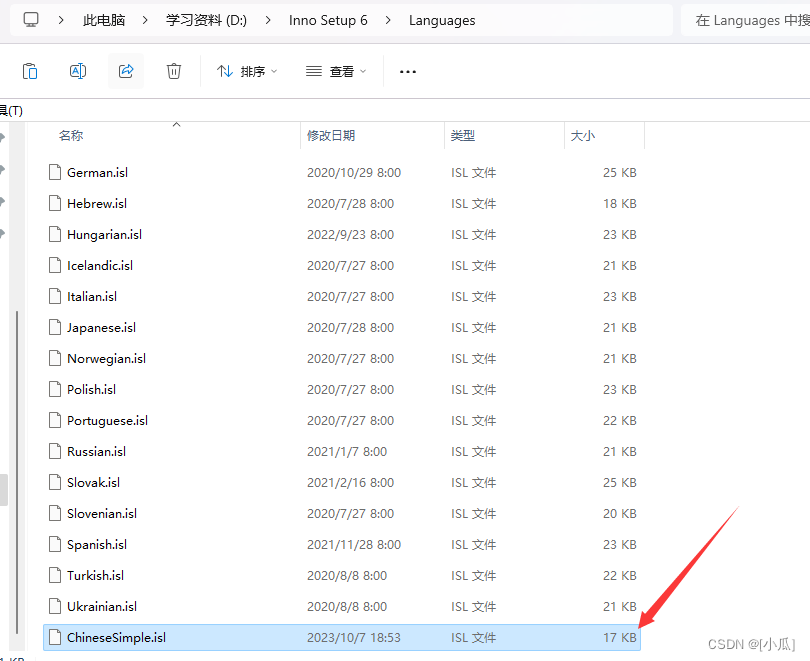Click the file icon of ChineseSimple.isl

pyautogui.click(x=55, y=637)
